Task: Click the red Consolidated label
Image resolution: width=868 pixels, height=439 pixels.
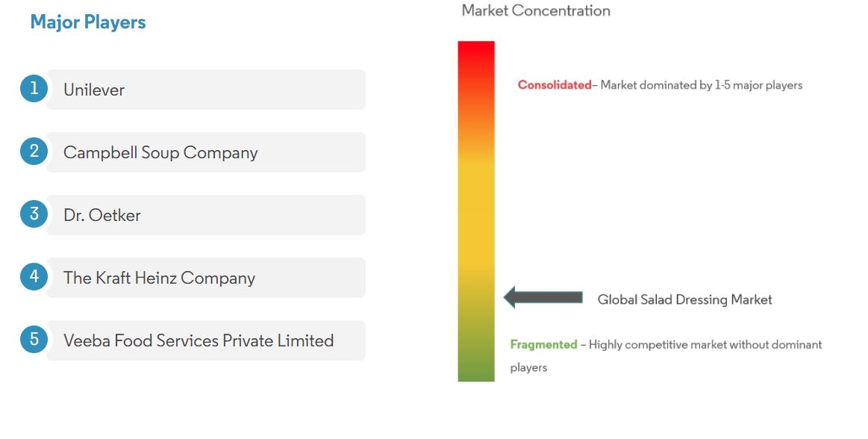Action: pos(555,84)
